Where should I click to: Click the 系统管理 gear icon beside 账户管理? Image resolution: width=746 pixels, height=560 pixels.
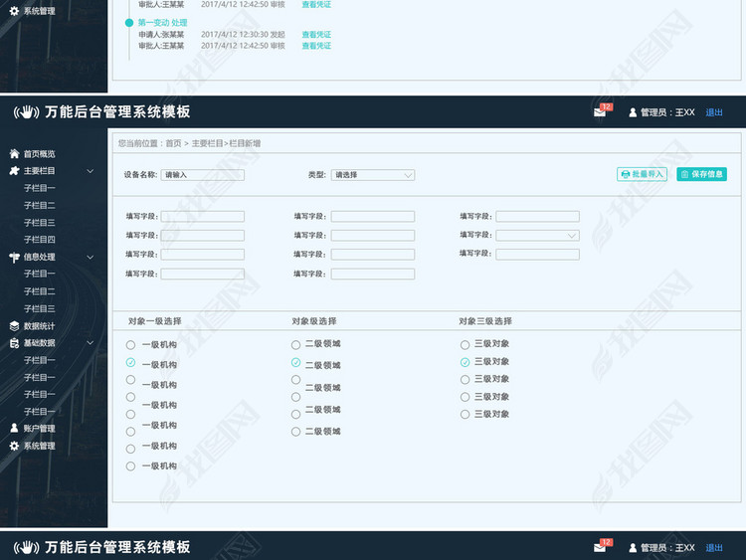coord(14,446)
